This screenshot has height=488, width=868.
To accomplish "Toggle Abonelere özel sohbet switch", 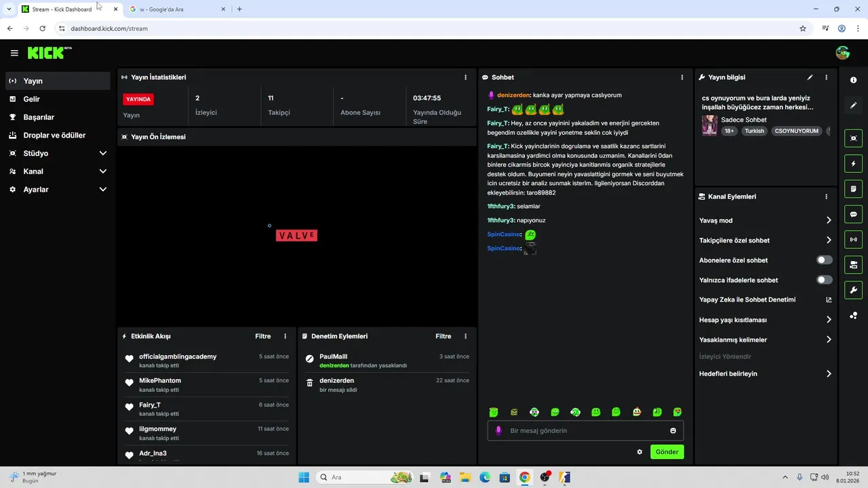I will point(824,260).
